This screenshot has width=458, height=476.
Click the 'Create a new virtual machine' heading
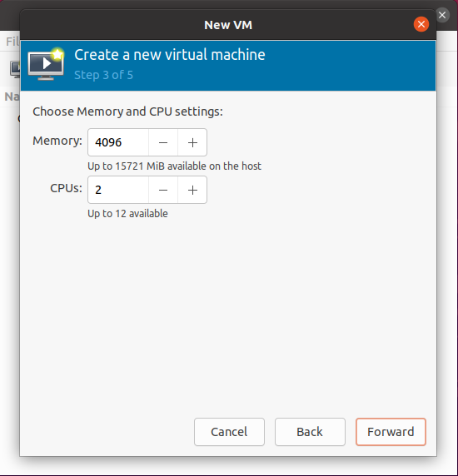170,55
